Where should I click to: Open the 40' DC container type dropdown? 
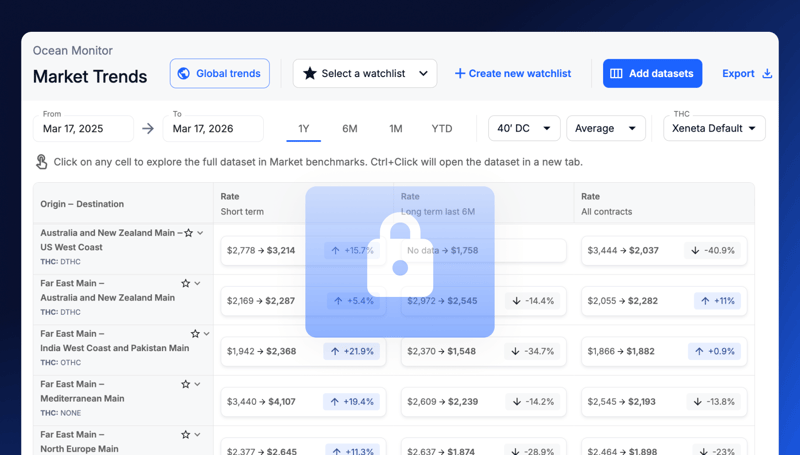[524, 129]
